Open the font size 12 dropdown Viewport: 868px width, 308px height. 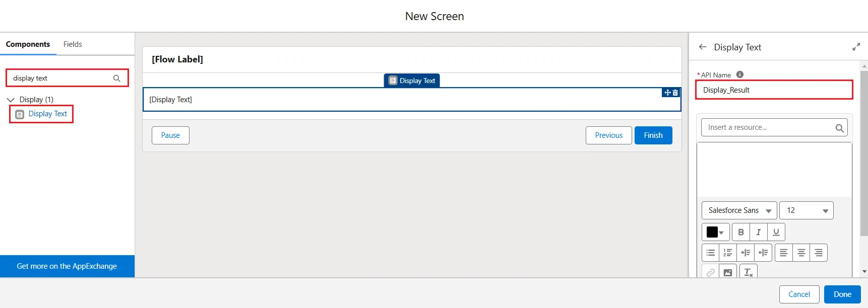[x=806, y=210]
